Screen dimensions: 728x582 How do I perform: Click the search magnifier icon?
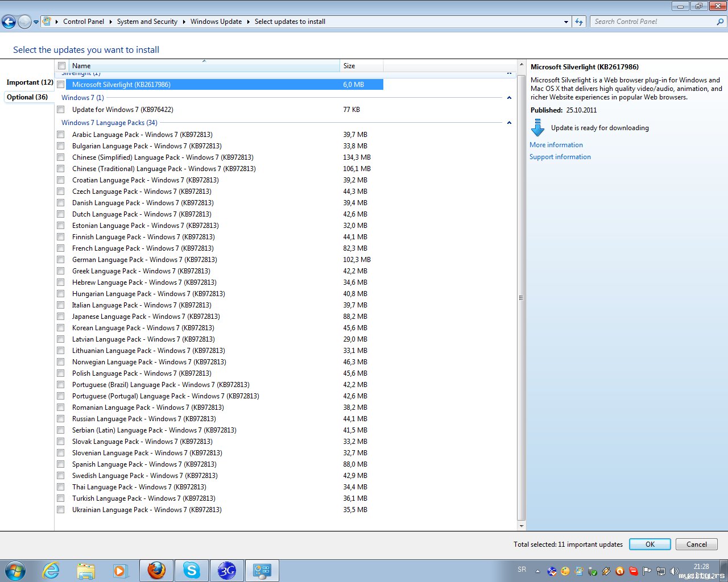point(720,22)
